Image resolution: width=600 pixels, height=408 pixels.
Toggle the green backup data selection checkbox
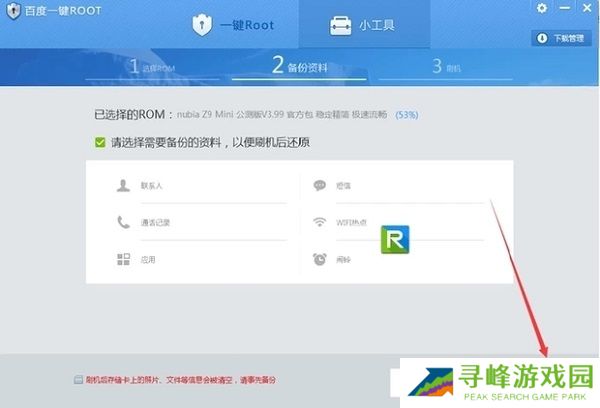coord(100,142)
